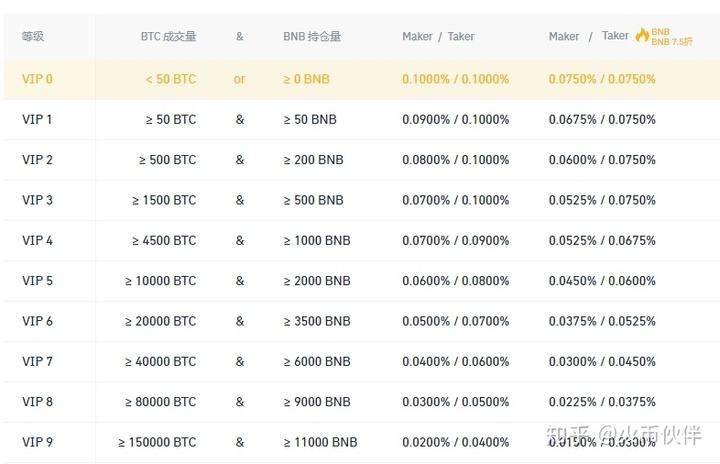Click the '≥ 500 BTC' volume cell
The image size is (720, 464).
tap(168, 160)
